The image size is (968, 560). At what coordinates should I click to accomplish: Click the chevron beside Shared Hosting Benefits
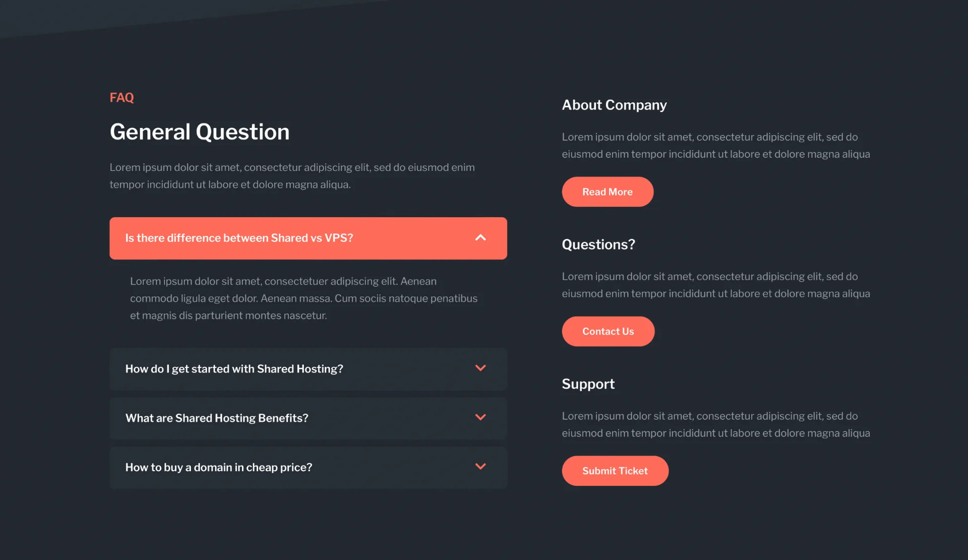tap(480, 417)
